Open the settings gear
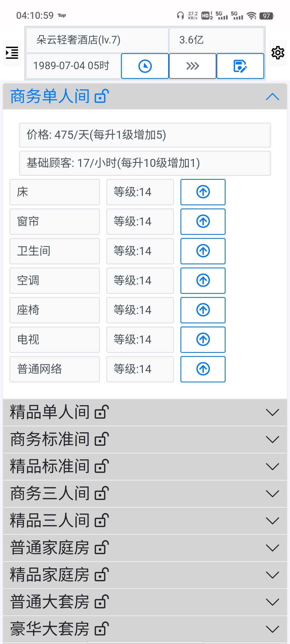Screen dimensions: 290x644 [x=278, y=53]
